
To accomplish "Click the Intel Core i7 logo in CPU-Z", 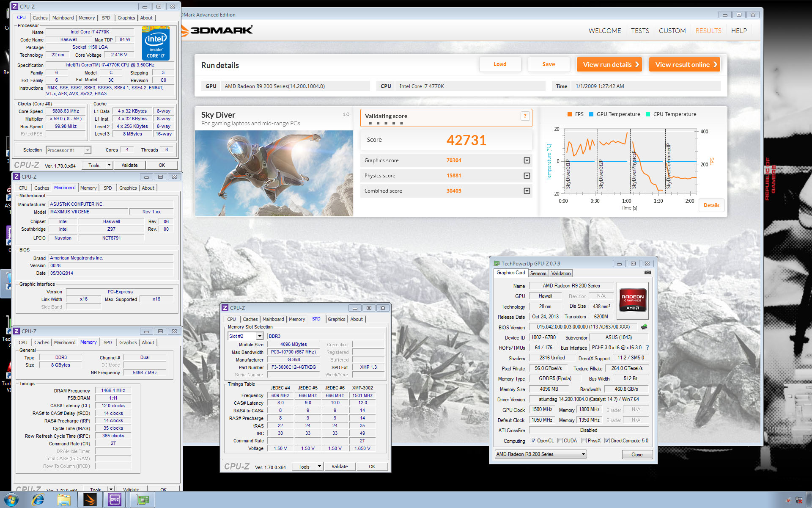I will pyautogui.click(x=156, y=43).
